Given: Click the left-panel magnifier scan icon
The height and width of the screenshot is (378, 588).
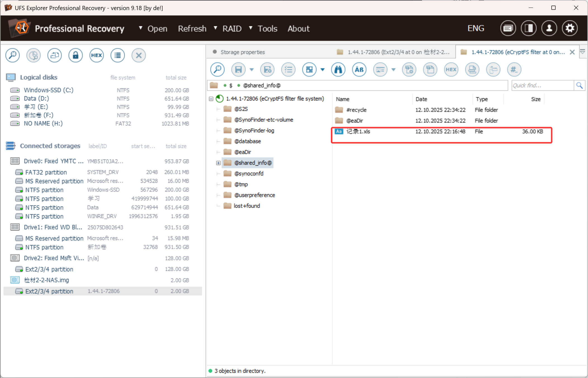Looking at the screenshot, I should click(13, 55).
